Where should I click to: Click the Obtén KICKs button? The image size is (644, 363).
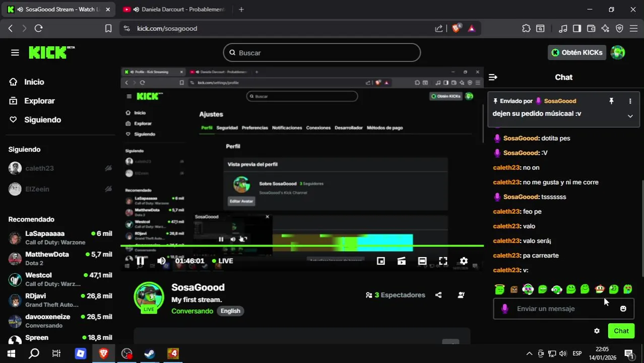pos(577,52)
